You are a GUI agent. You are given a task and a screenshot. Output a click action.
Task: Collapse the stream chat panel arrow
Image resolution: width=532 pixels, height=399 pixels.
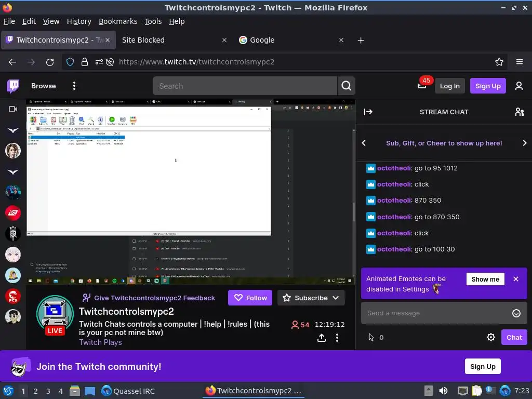[x=368, y=112]
